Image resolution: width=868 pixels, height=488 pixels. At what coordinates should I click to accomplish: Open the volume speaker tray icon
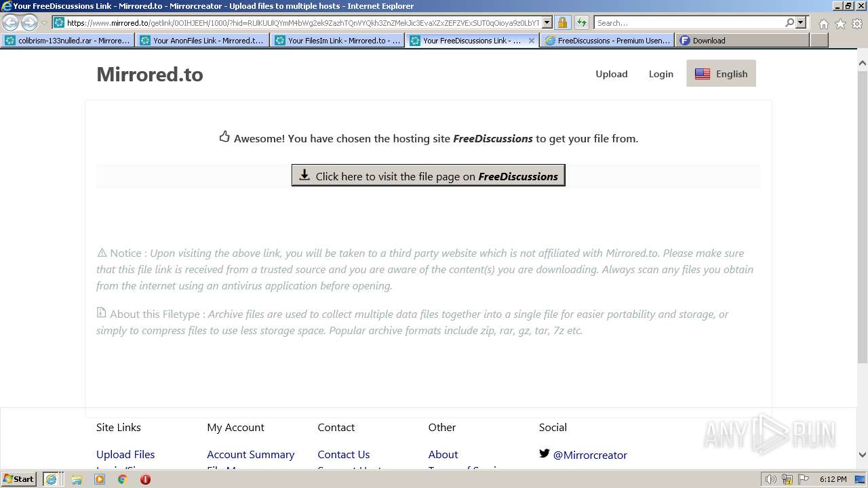click(770, 479)
